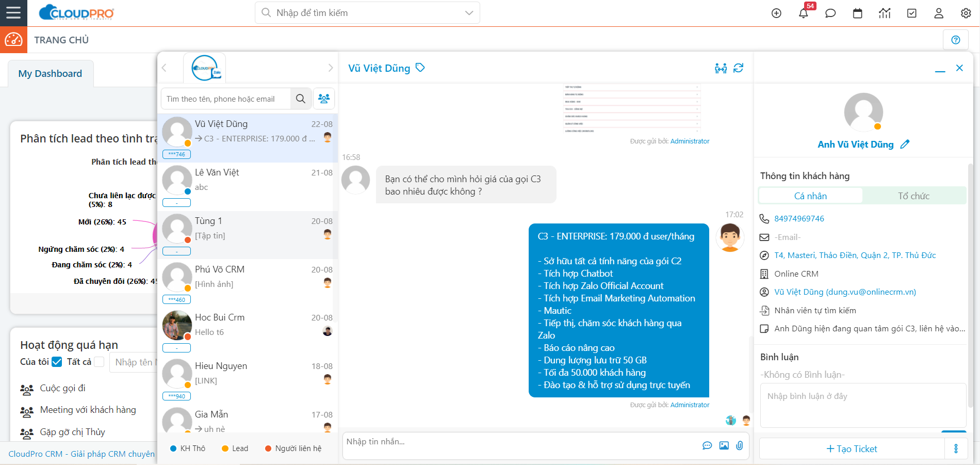Click the Tạo Ticket button
The image size is (980, 465).
click(852, 448)
